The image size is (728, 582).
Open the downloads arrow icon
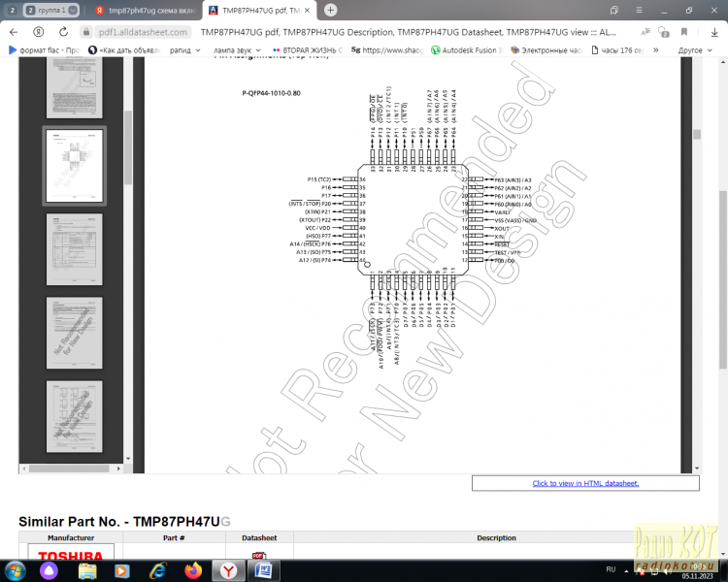click(714, 32)
